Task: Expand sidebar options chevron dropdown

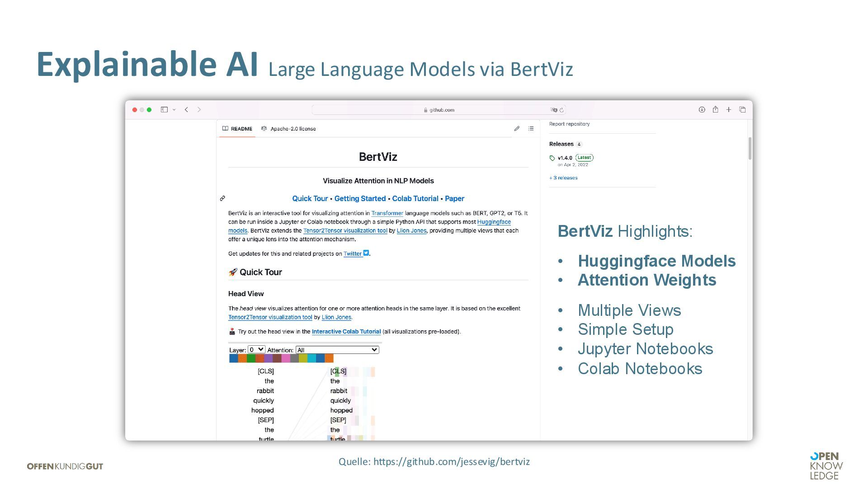Action: tap(174, 110)
